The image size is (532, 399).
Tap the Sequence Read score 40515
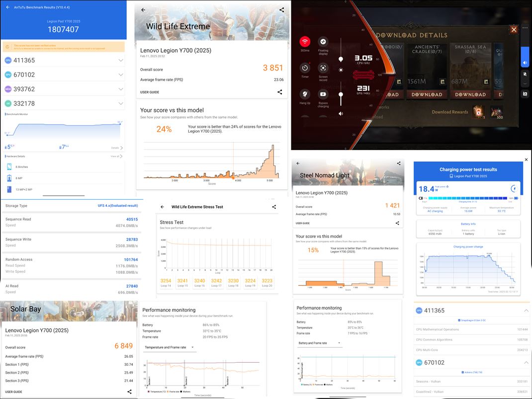tap(132, 219)
